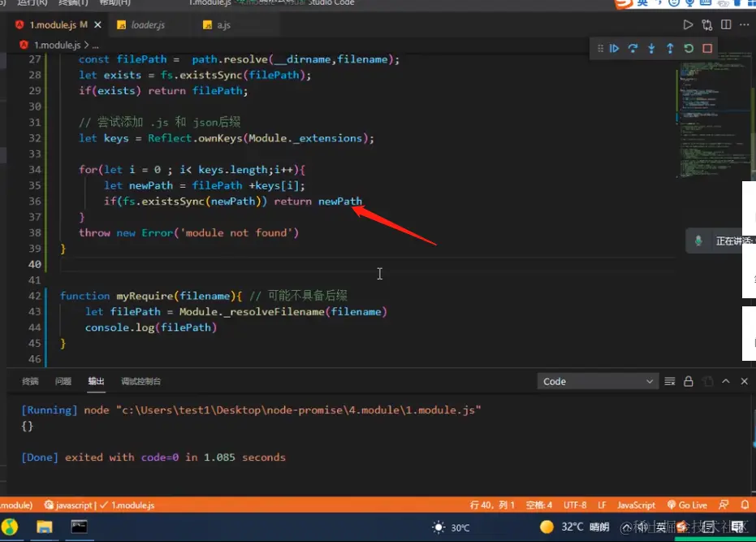Stop the debug session

pyautogui.click(x=707, y=48)
